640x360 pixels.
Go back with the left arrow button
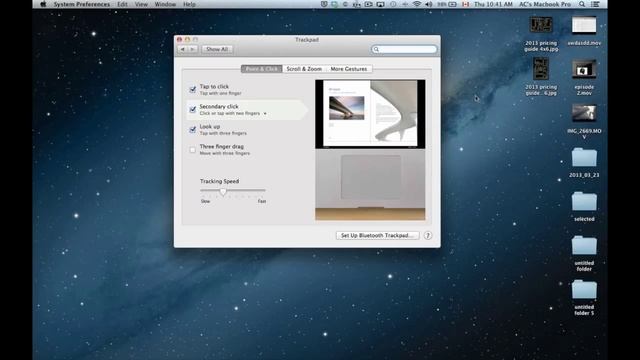182,49
